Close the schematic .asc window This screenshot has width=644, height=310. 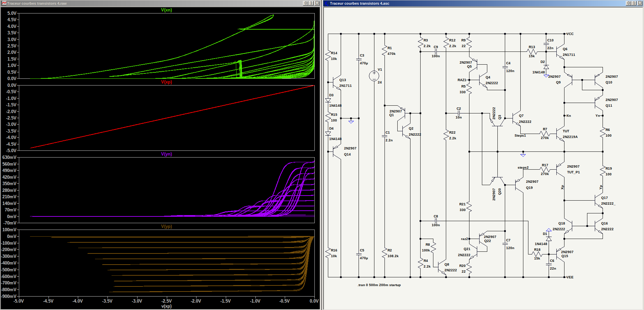pyautogui.click(x=640, y=3)
